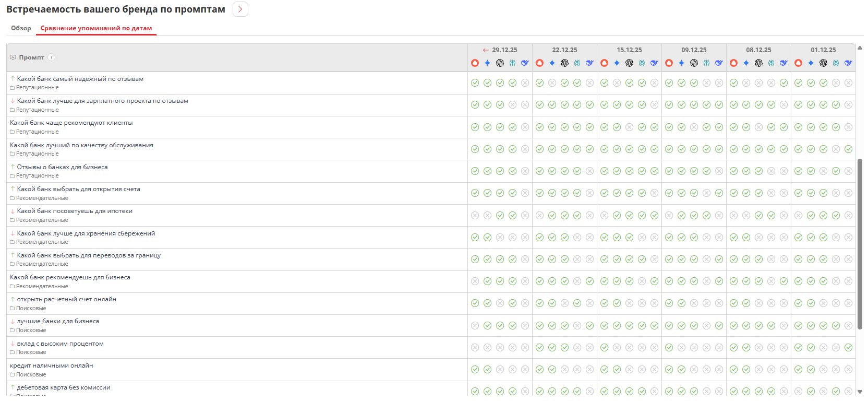The image size is (868, 401).
Task: Click the vertical scrollbar thumb of the table
Action: tap(860, 243)
